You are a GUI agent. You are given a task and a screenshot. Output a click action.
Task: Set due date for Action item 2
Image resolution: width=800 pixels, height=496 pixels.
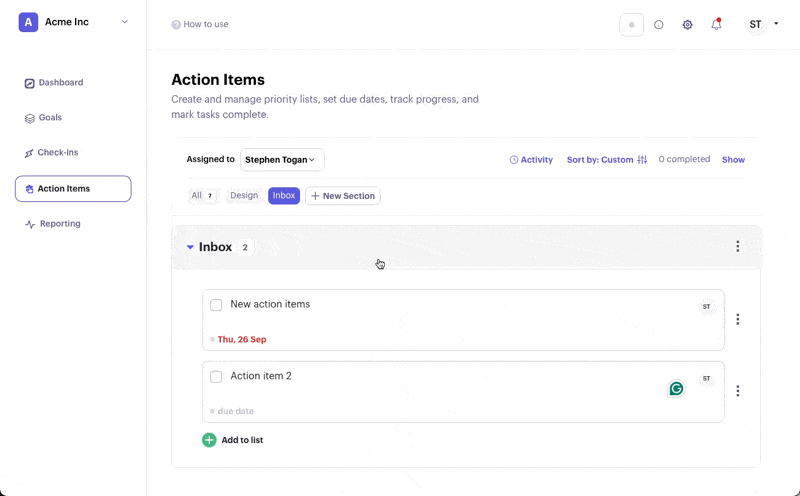tap(235, 411)
